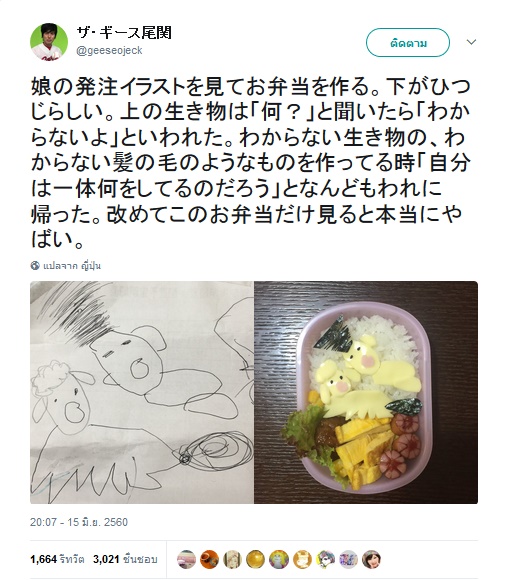507x580 pixels.
Task: Click the globe translate icon
Action: pos(35,266)
